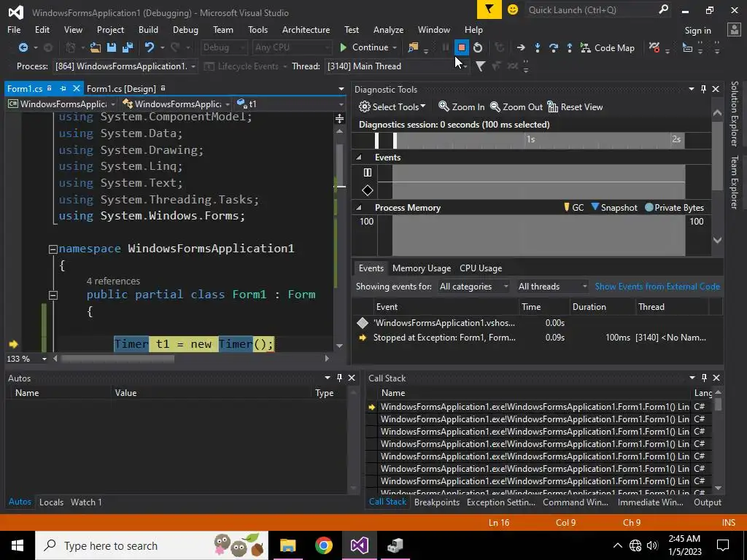Collapse the namespace WindowsFormsApplication1 block

pos(53,249)
